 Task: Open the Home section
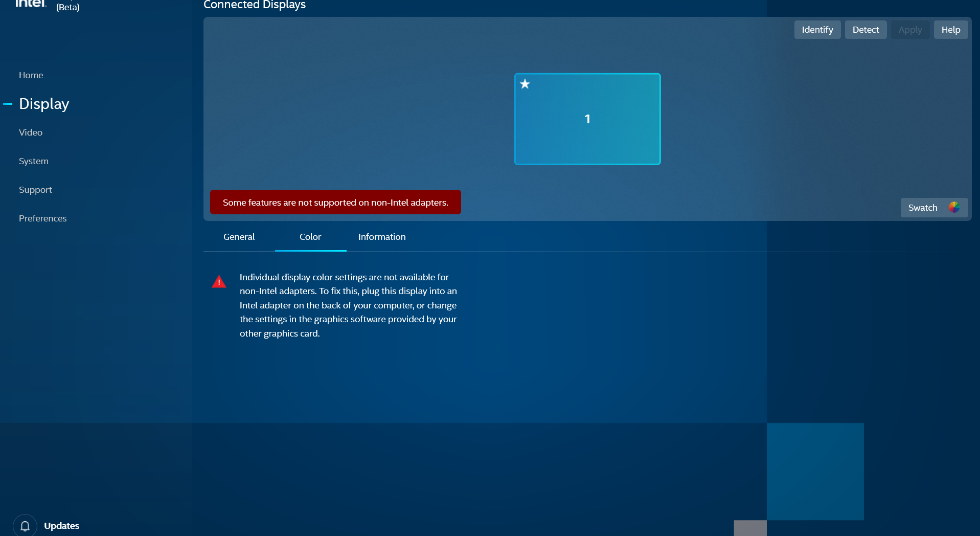[31, 75]
